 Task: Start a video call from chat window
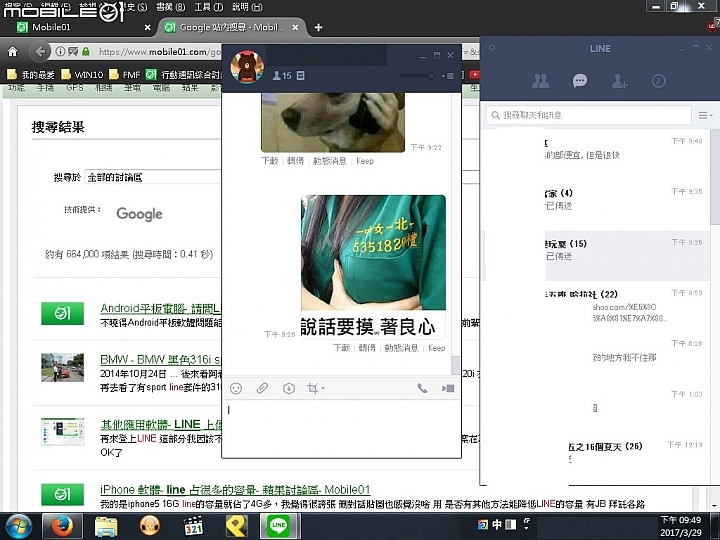coord(448,388)
